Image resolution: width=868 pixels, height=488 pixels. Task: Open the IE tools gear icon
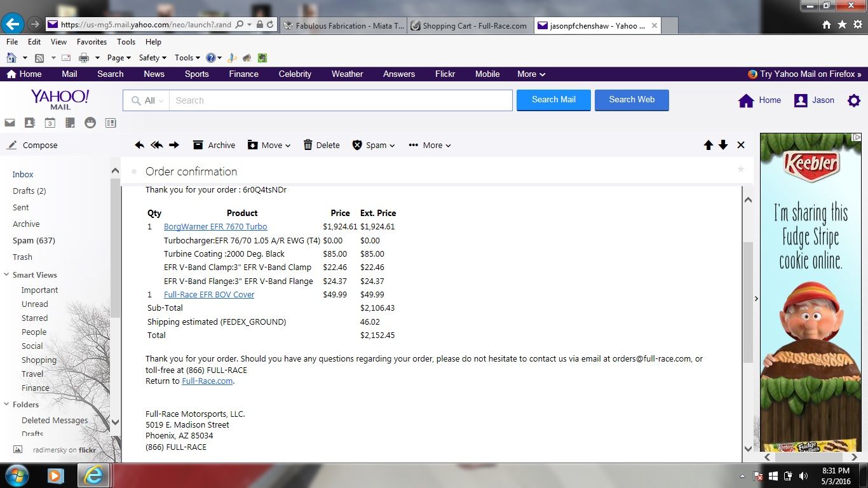tap(857, 24)
